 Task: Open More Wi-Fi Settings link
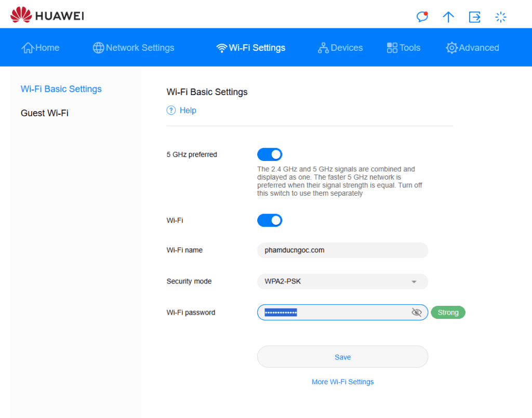point(343,382)
